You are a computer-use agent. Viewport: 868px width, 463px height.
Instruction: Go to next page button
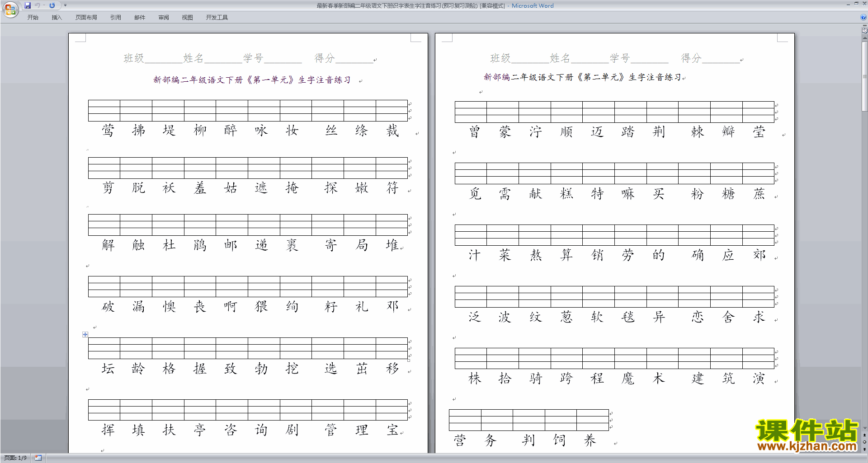pos(864,449)
